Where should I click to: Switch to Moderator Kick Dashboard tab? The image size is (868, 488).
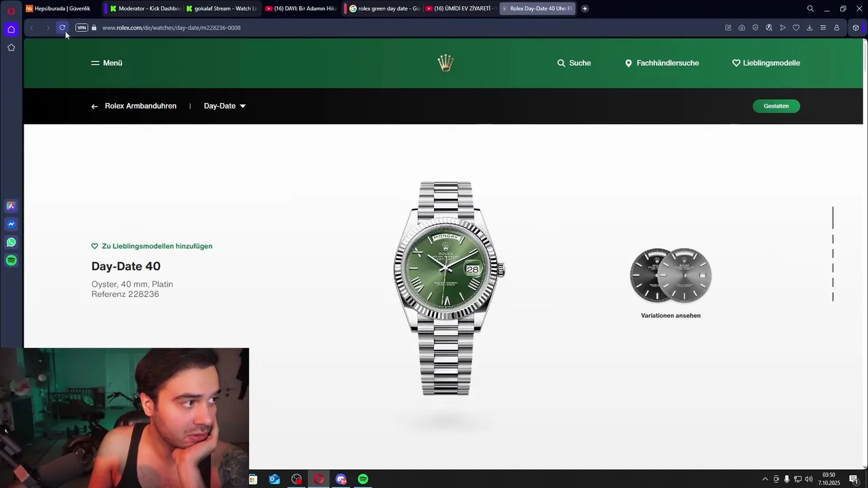click(x=145, y=9)
